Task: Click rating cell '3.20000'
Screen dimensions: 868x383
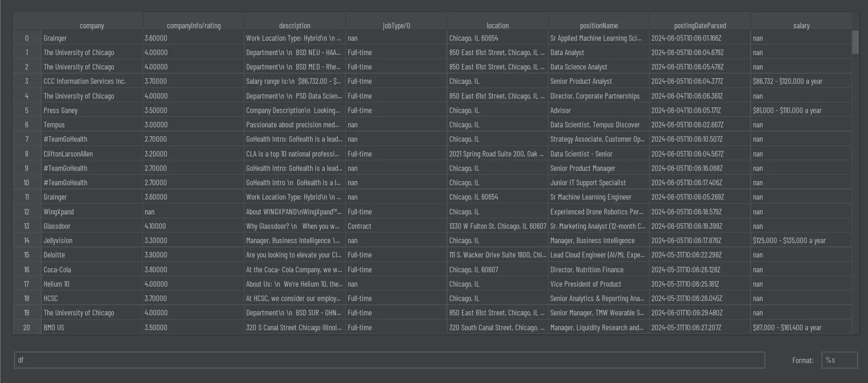Action: (x=193, y=154)
